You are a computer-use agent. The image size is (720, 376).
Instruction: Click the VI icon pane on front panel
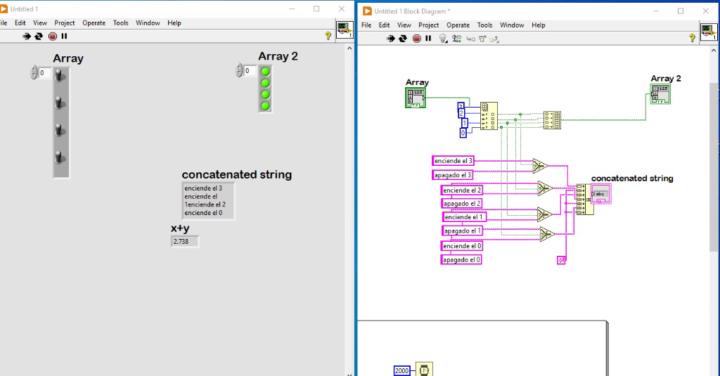(344, 30)
